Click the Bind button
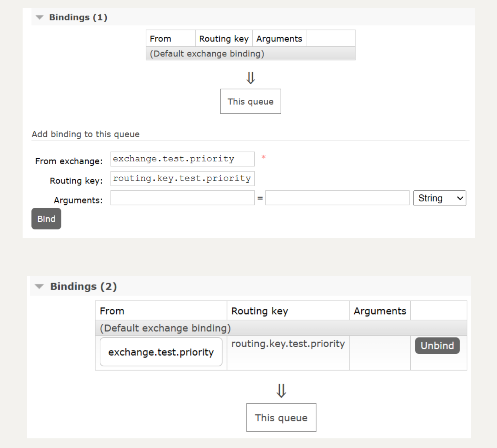 [46, 219]
